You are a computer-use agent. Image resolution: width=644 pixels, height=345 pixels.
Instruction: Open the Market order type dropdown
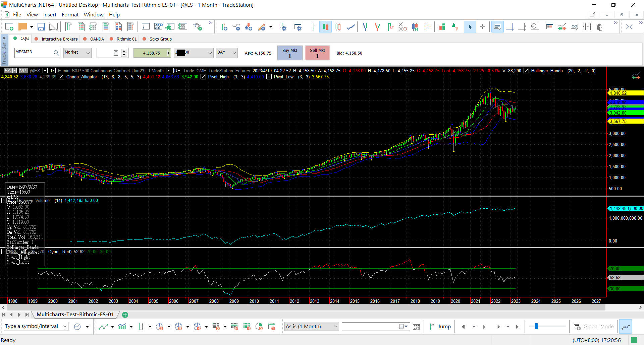tap(77, 53)
